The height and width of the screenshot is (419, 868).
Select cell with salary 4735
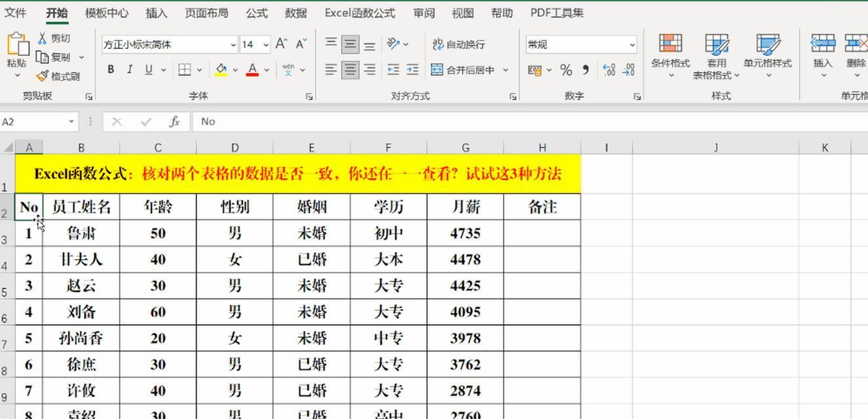(465, 233)
